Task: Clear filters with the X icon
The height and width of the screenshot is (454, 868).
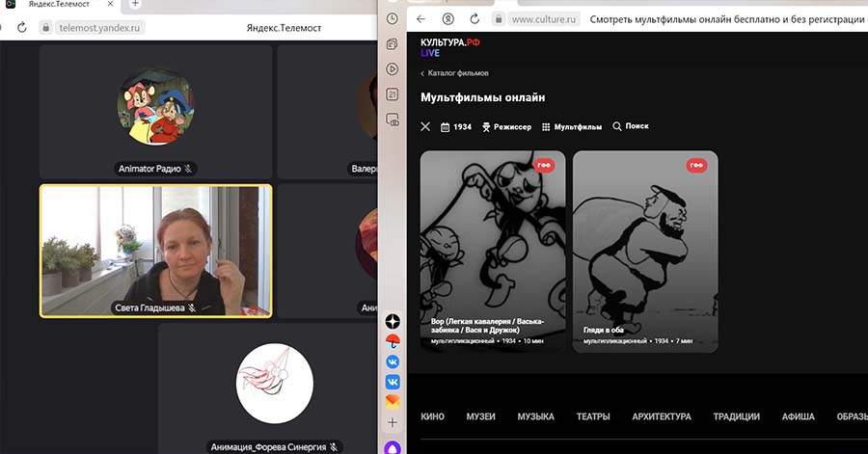Action: pyautogui.click(x=425, y=126)
